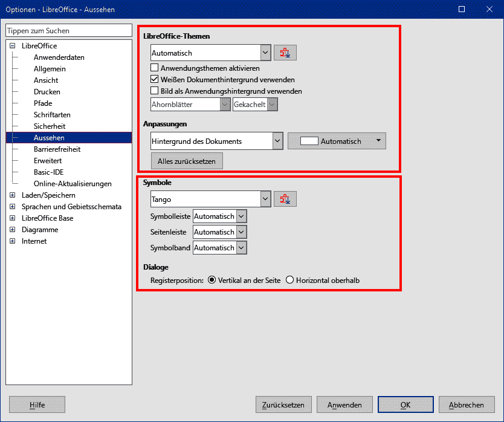The height and width of the screenshot is (422, 504).
Task: Click the Zurücksetzen button at the bottom
Action: tap(283, 404)
